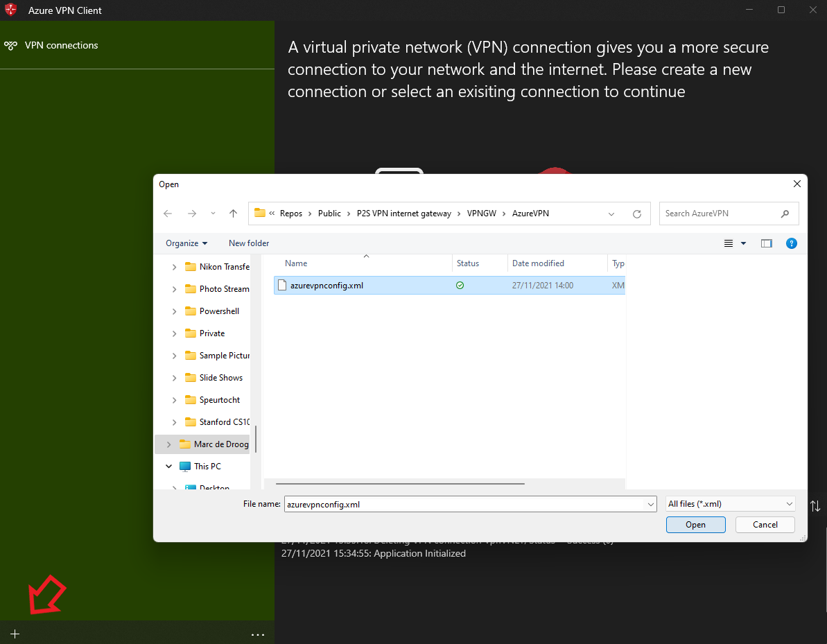Click the VPNGW breadcrumb
Screen dimensions: 827x644
[x=482, y=214]
